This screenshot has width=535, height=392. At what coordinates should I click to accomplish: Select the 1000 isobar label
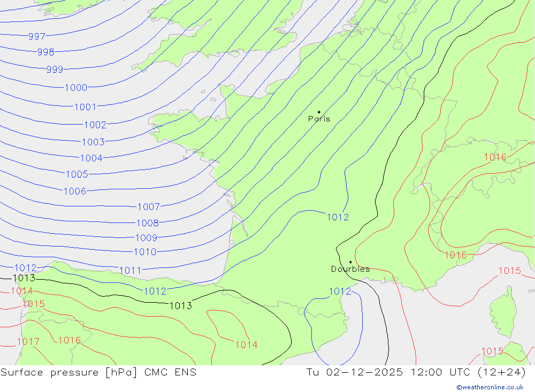click(76, 87)
